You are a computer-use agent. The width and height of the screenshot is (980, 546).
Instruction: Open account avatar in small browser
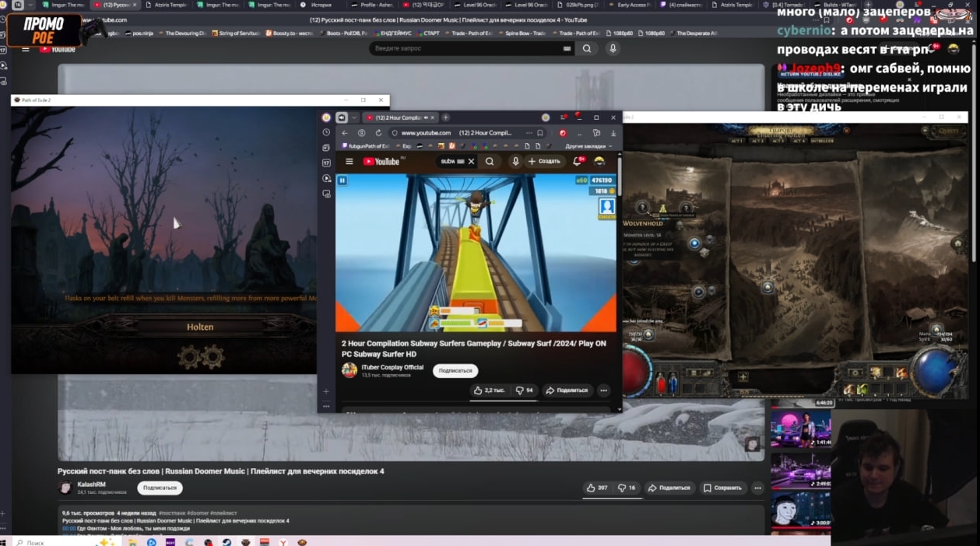pos(599,162)
